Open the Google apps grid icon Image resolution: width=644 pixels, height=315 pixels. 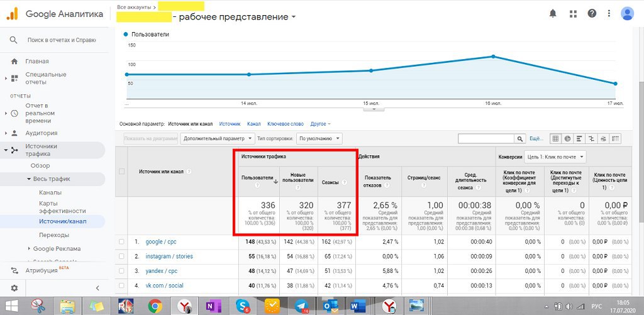click(x=573, y=14)
